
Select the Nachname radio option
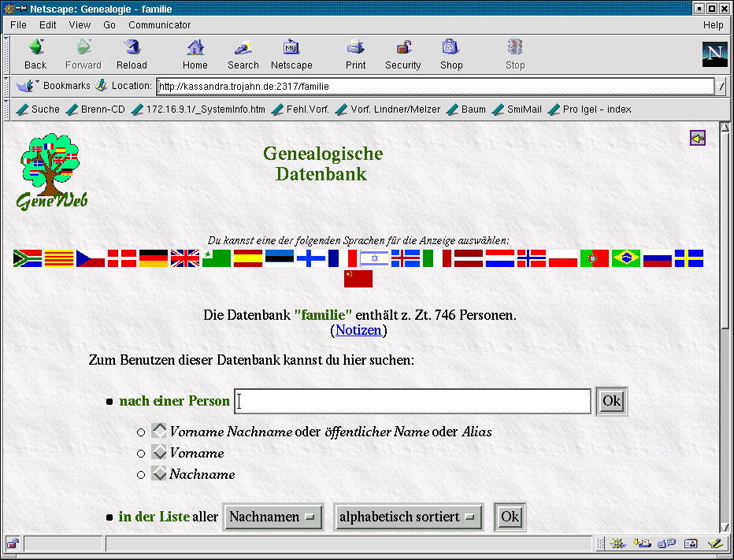point(159,473)
